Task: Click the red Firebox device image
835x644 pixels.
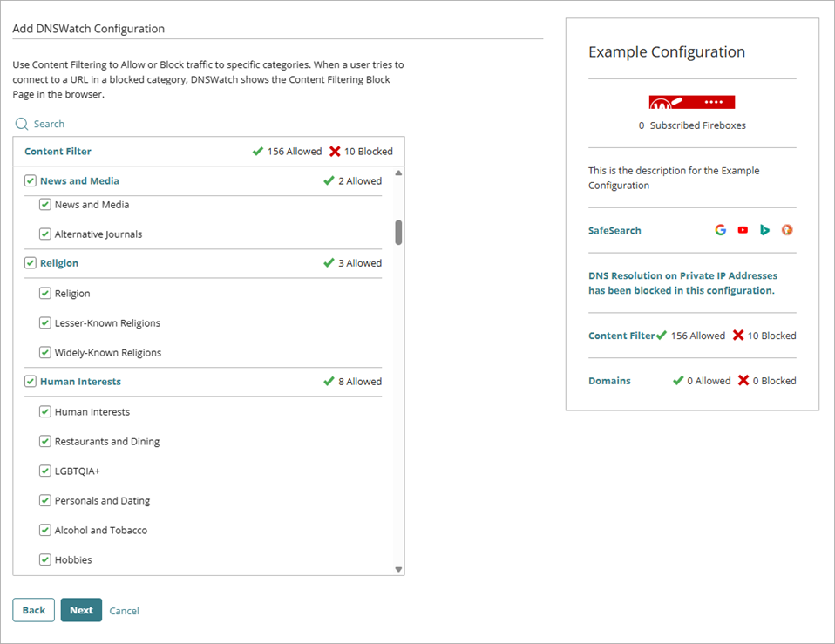Action: (x=692, y=102)
